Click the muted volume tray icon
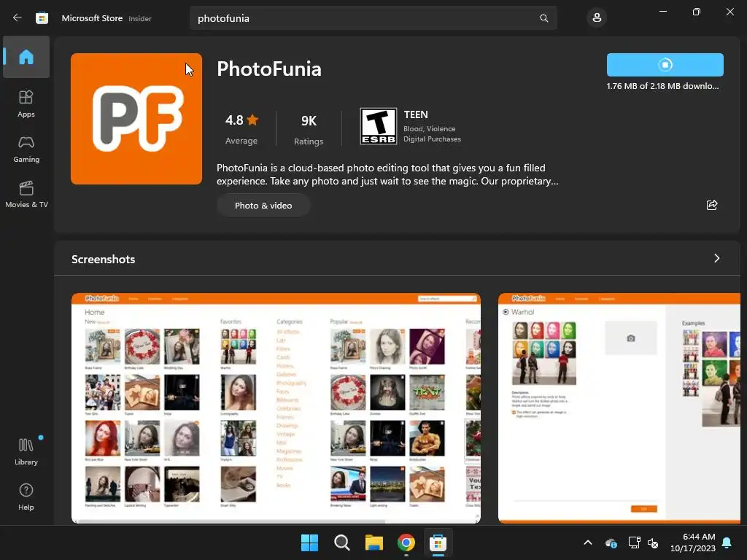The image size is (747, 560). click(x=653, y=542)
